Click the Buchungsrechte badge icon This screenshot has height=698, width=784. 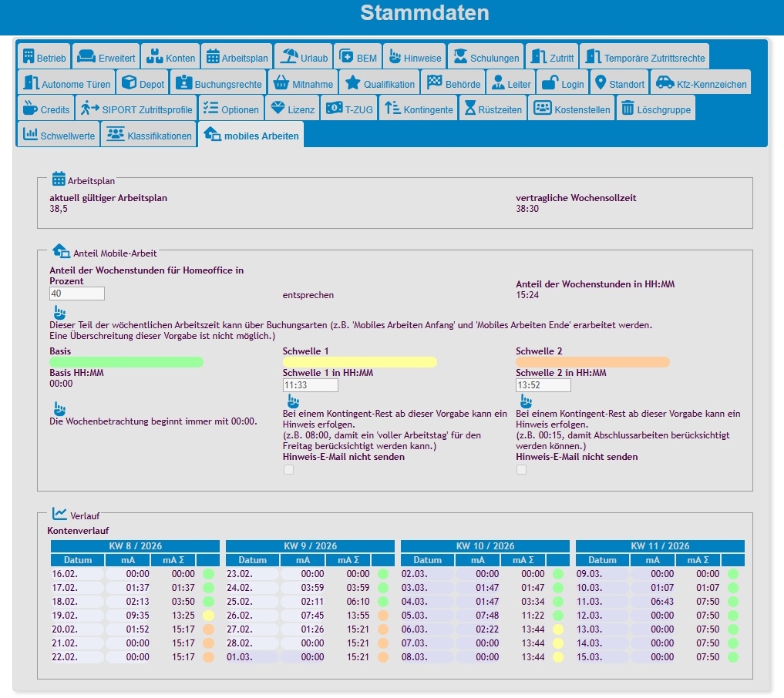click(x=183, y=82)
